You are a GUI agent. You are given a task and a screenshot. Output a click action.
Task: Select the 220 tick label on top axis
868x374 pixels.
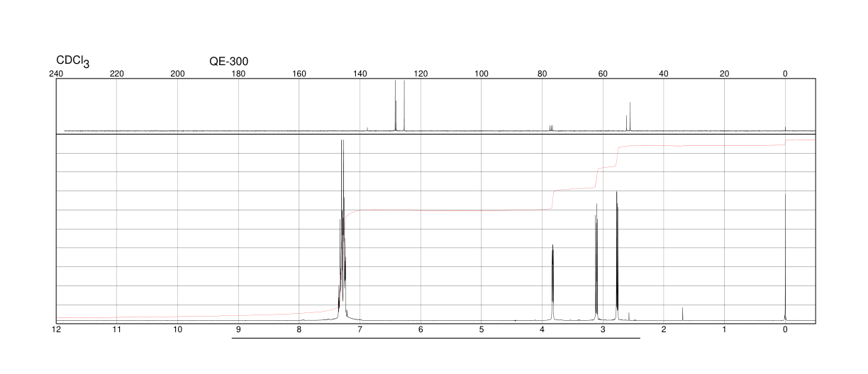click(x=117, y=74)
